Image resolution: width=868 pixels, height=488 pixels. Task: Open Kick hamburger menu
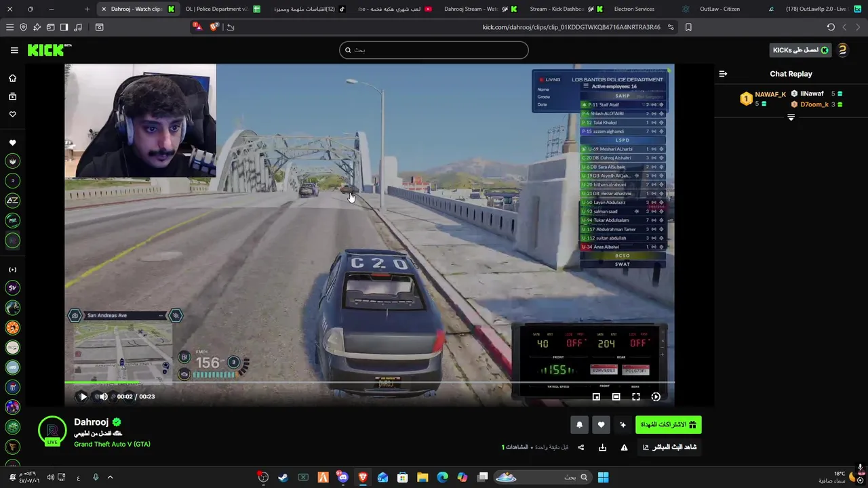[x=14, y=50]
